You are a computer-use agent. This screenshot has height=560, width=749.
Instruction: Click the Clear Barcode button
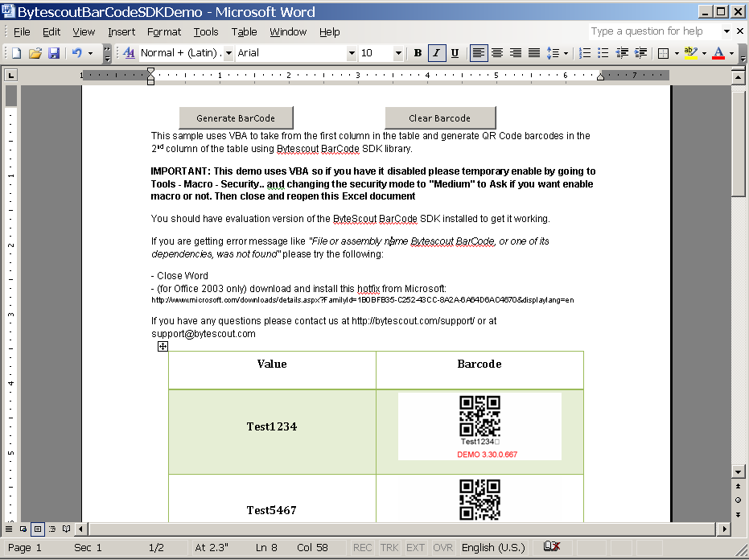pos(440,118)
